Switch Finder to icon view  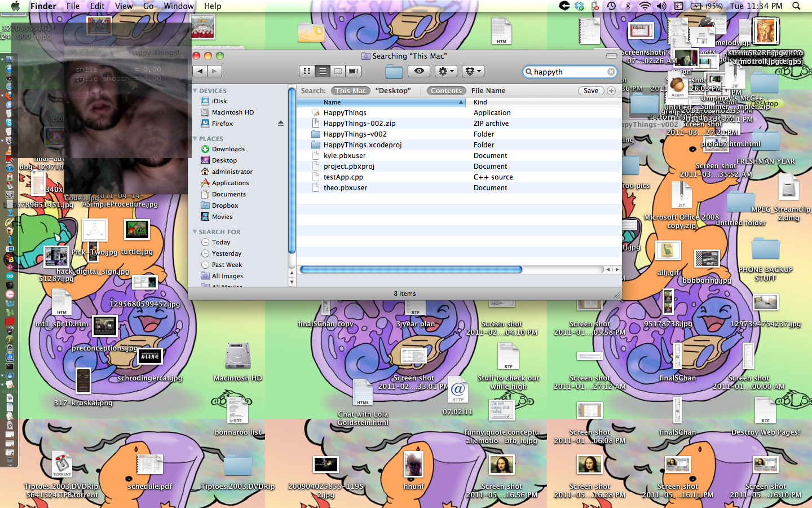[x=307, y=71]
